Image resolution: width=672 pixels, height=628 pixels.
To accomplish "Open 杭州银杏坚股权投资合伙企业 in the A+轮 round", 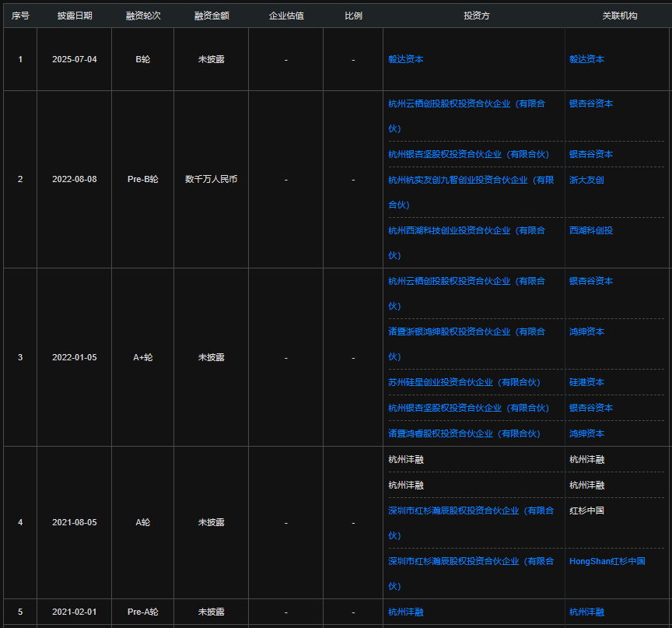I will point(468,408).
